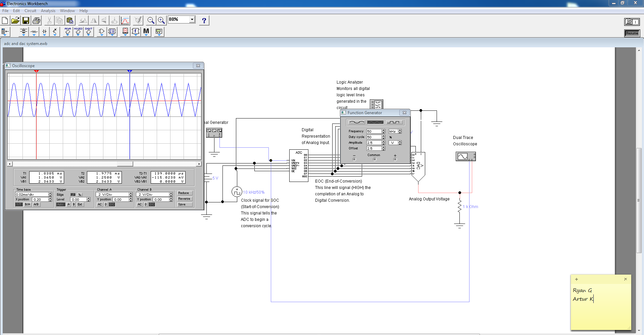Viewport: 644px width, 335px height.
Task: Click the Resume simulation button
Action: coord(632,33)
